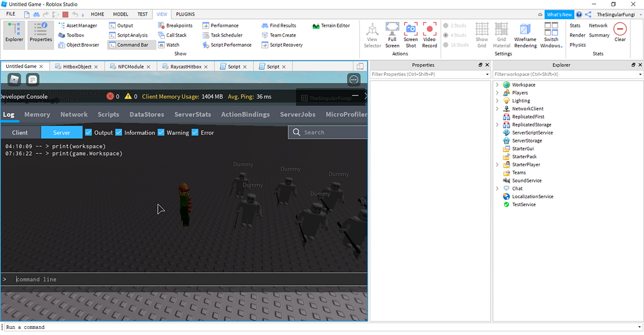Screen dimensions: 644x335
Task: Open Script Performance window
Action: [x=226, y=45]
